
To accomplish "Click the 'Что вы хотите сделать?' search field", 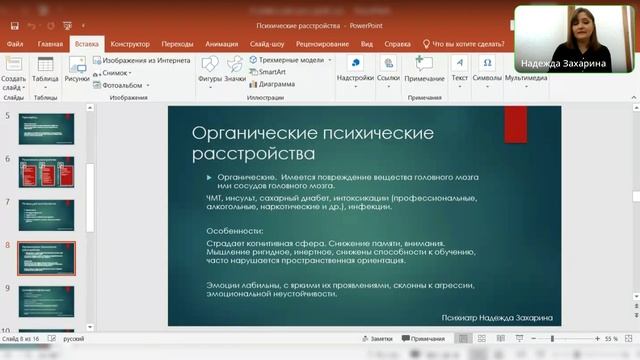I will pyautogui.click(x=464, y=44).
